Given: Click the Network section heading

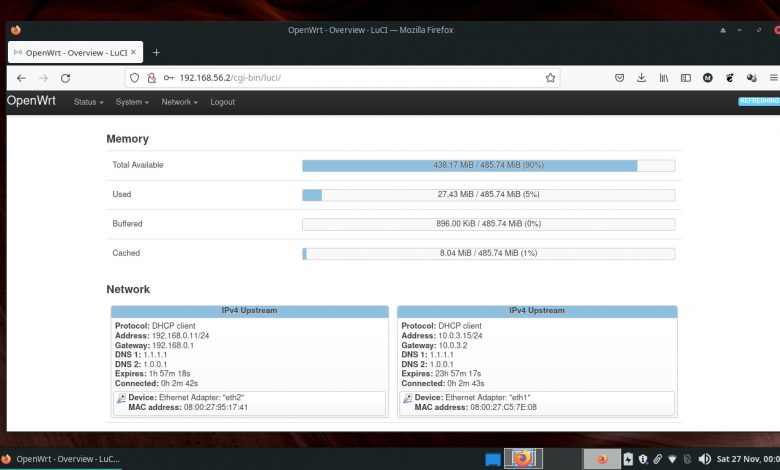Looking at the screenshot, I should coord(128,289).
